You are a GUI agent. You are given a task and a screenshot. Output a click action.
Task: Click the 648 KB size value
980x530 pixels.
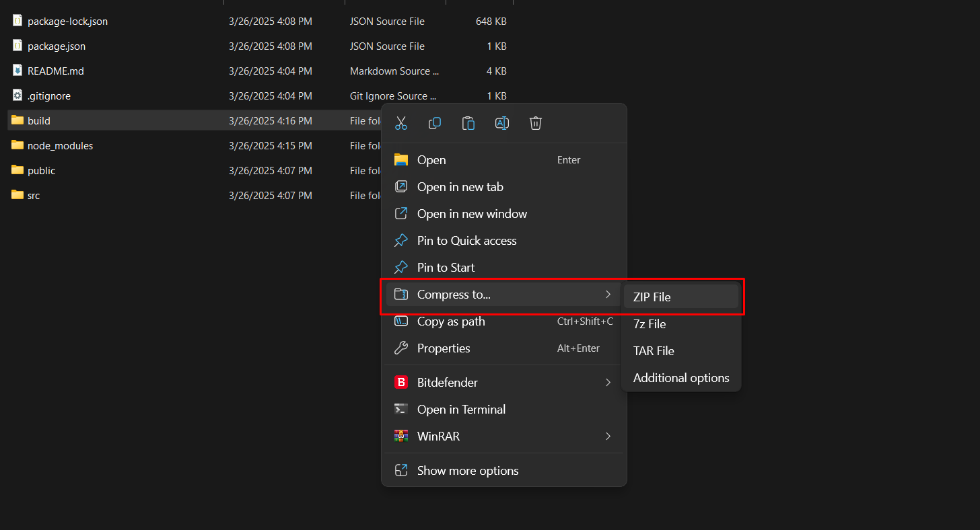pyautogui.click(x=491, y=22)
